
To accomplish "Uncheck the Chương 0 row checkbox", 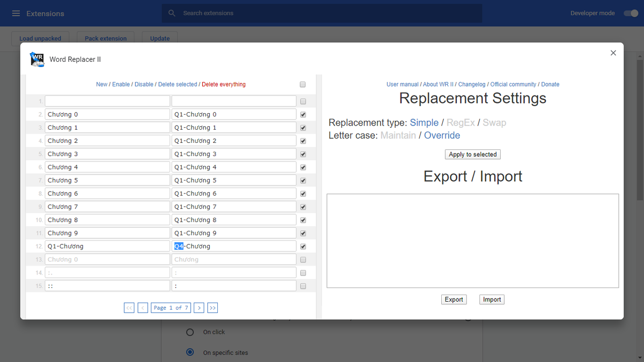I will point(303,115).
